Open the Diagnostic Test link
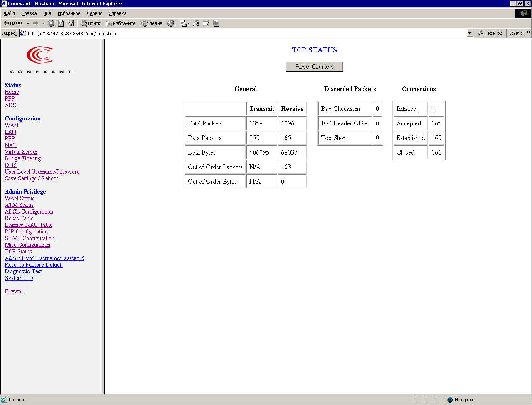The width and height of the screenshot is (532, 405). coord(23,271)
